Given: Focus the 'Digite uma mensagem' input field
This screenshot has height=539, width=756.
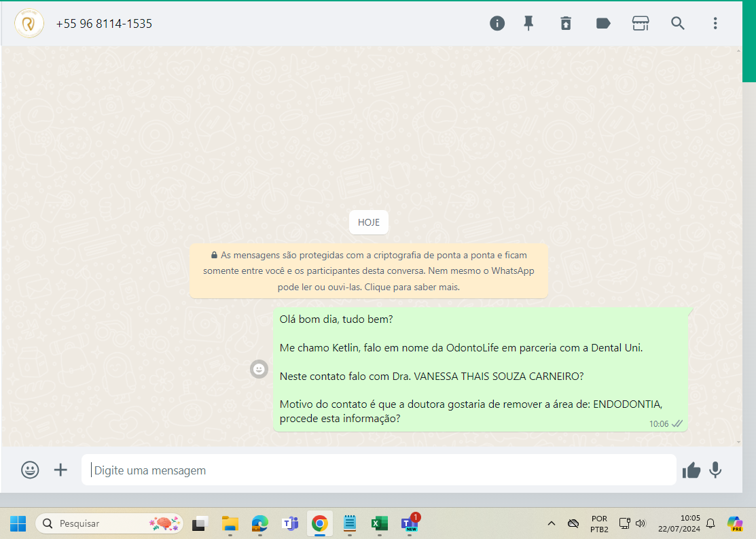Looking at the screenshot, I should click(379, 470).
